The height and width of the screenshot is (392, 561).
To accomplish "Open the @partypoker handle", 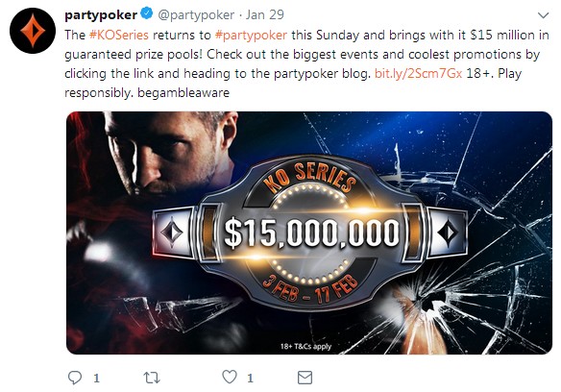I will (x=196, y=15).
